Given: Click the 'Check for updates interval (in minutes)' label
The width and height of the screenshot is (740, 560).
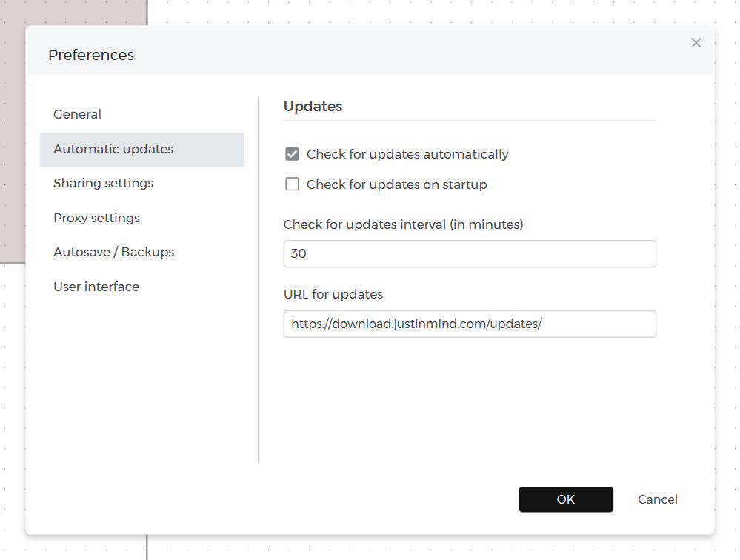Looking at the screenshot, I should tap(403, 224).
